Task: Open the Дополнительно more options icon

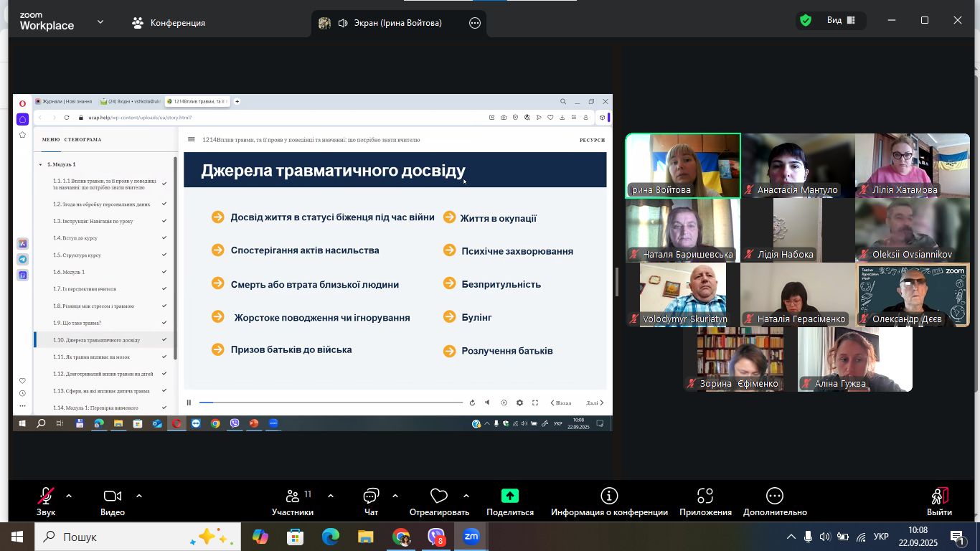Action: coord(775,496)
